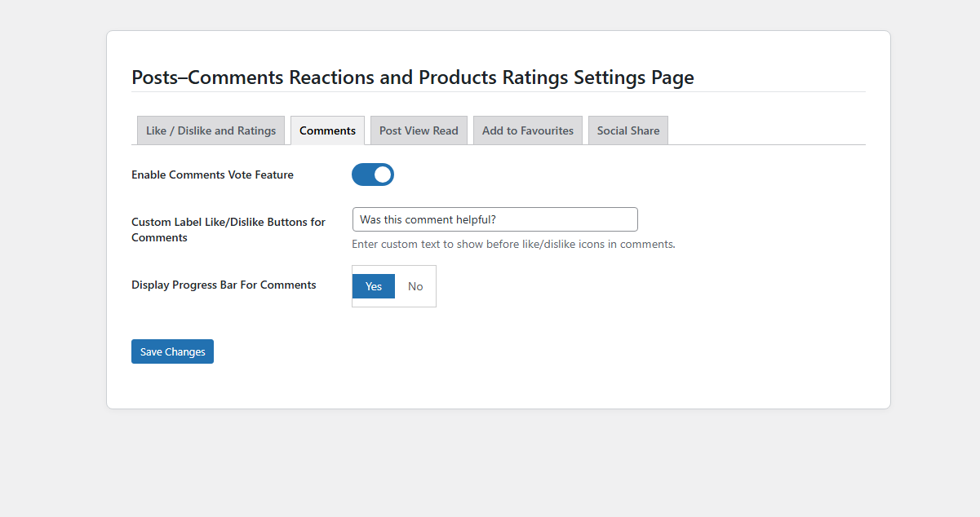The width and height of the screenshot is (980, 517).
Task: Click the 'Enter custom text' helper description
Action: (513, 244)
